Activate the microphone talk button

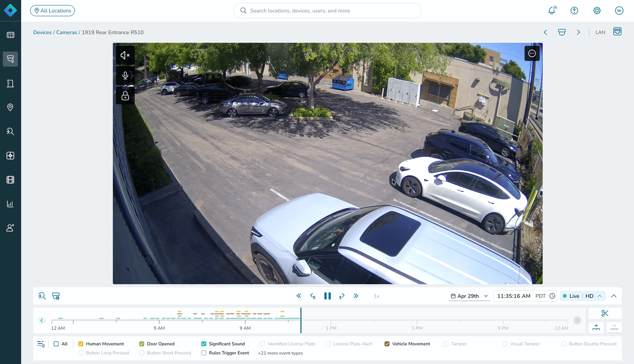coord(125,75)
